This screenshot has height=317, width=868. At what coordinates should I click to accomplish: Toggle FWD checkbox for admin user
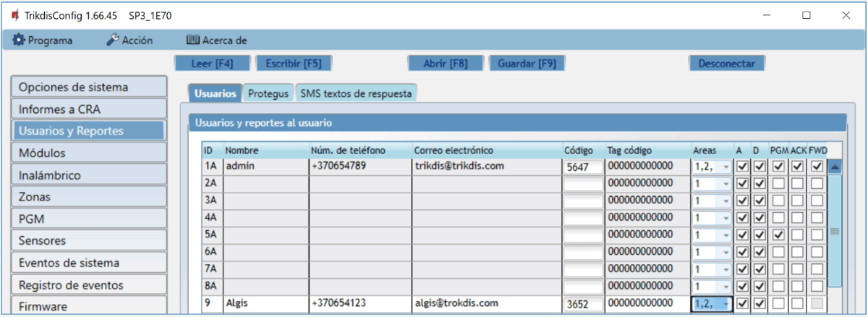816,166
